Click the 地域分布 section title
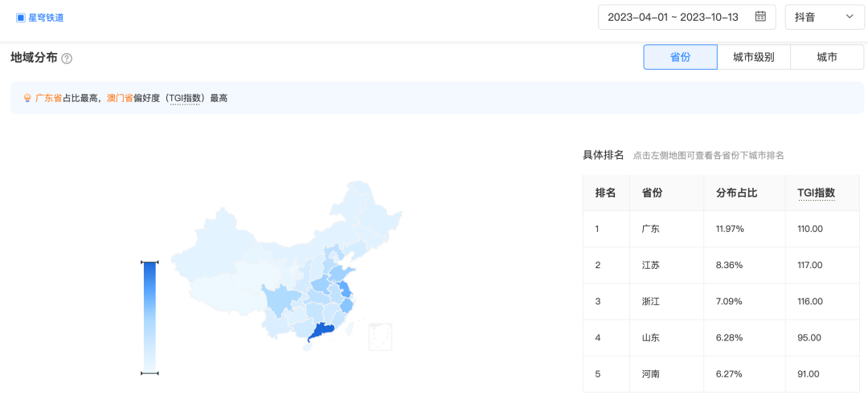 click(34, 58)
